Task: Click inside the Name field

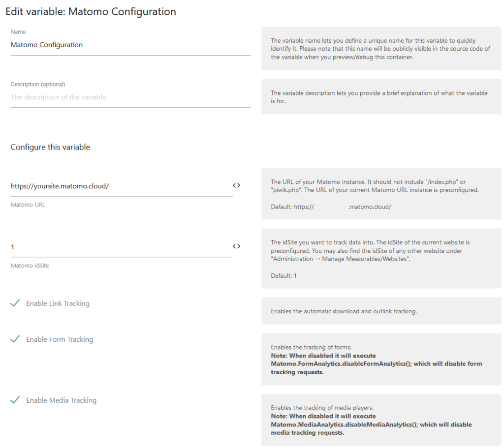Action: pyautogui.click(x=98, y=45)
